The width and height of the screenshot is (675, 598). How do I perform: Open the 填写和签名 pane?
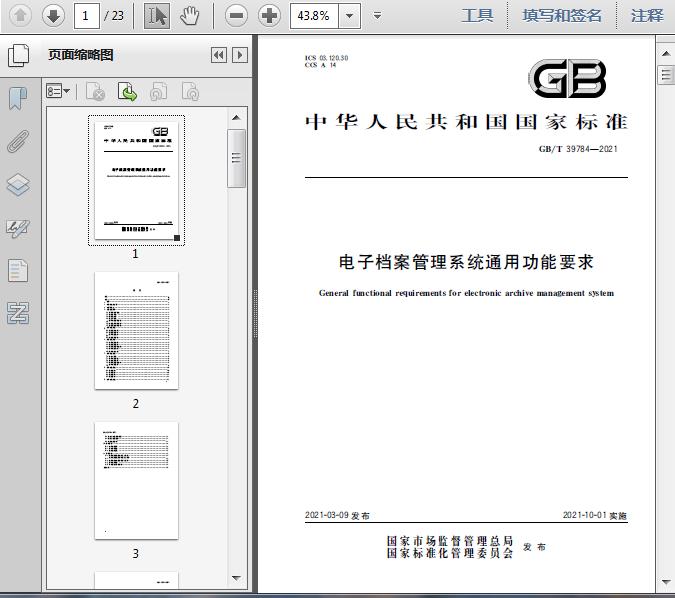pos(562,16)
